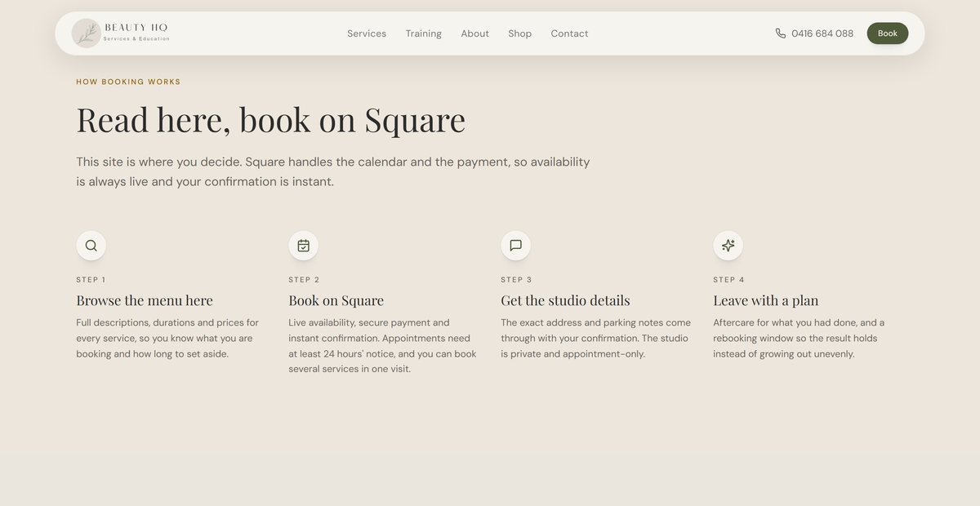This screenshot has width=980, height=506.
Task: Click the Services & Education tagline
Action: 136,39
